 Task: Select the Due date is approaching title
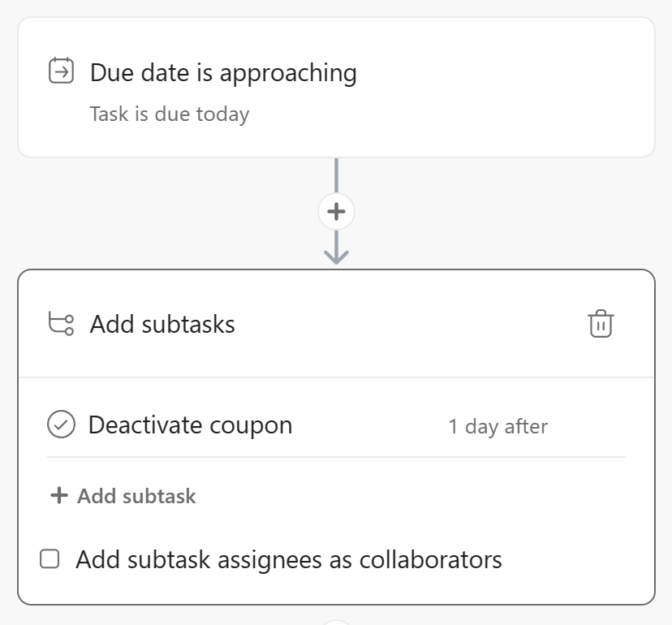(x=223, y=73)
